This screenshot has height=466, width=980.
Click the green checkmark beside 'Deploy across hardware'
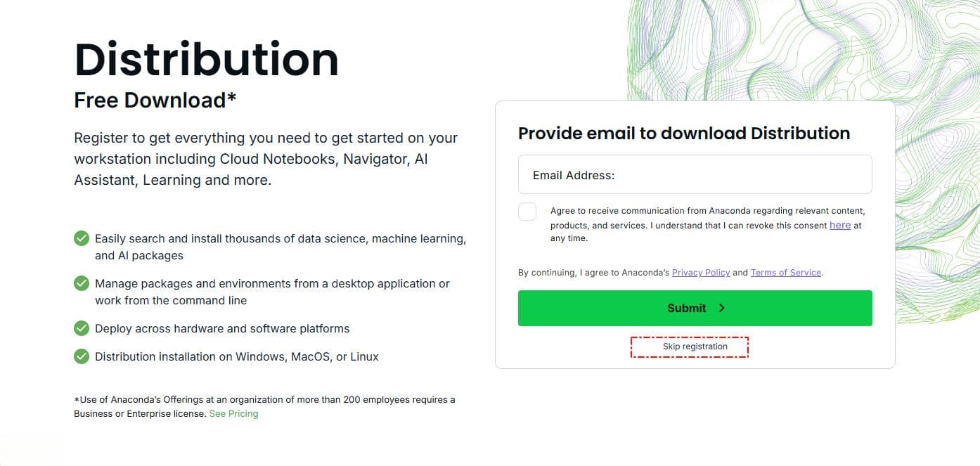[x=82, y=328]
